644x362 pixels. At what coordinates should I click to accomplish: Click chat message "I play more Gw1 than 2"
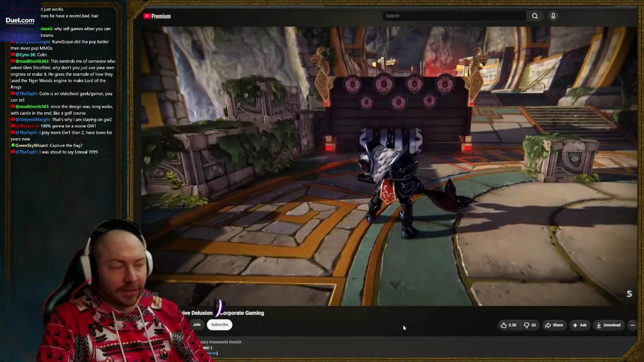click(x=61, y=136)
